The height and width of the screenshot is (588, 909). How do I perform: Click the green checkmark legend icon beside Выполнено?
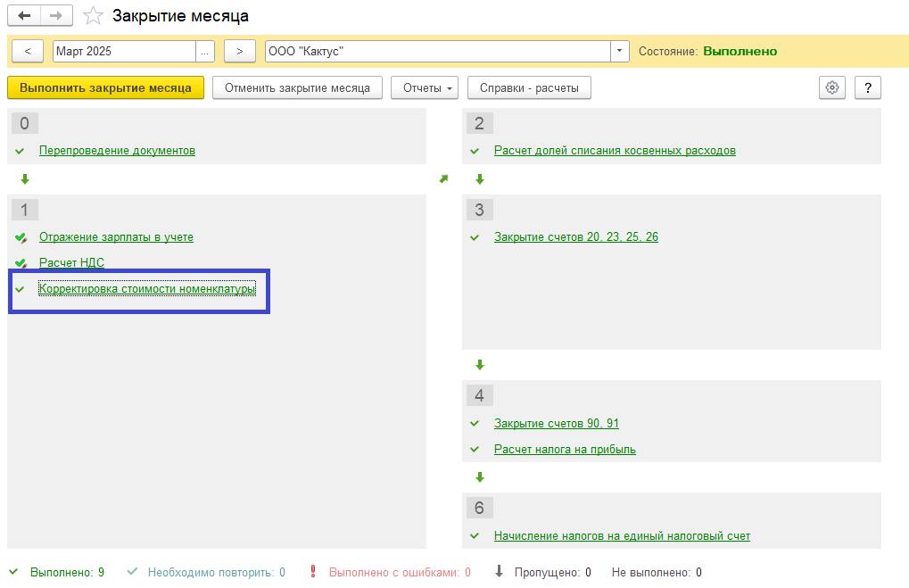tap(13, 572)
